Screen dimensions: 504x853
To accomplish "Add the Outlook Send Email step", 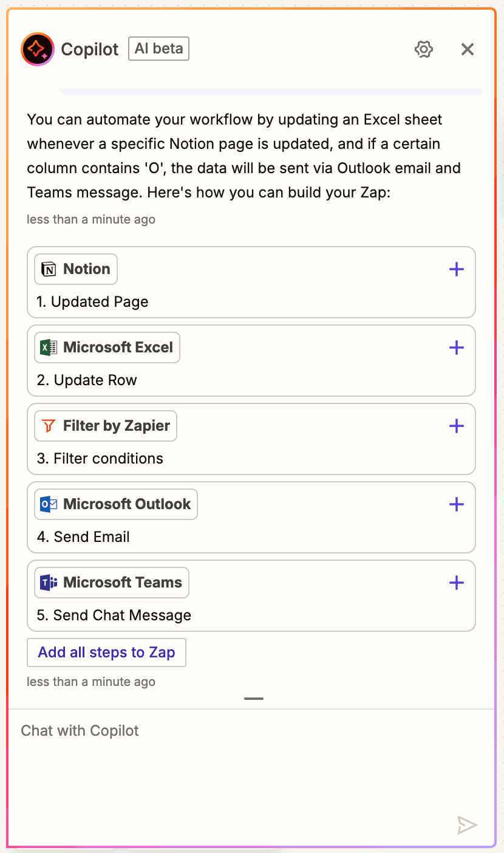I will (456, 504).
